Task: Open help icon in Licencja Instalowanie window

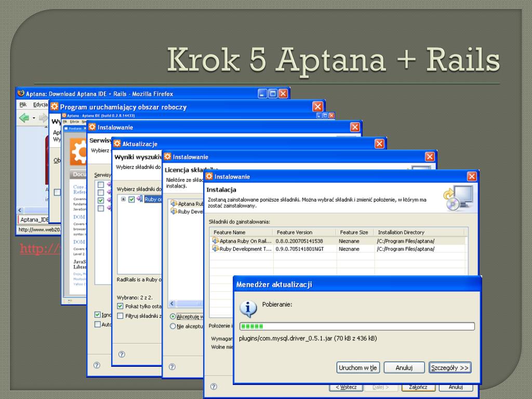Action: (x=172, y=367)
